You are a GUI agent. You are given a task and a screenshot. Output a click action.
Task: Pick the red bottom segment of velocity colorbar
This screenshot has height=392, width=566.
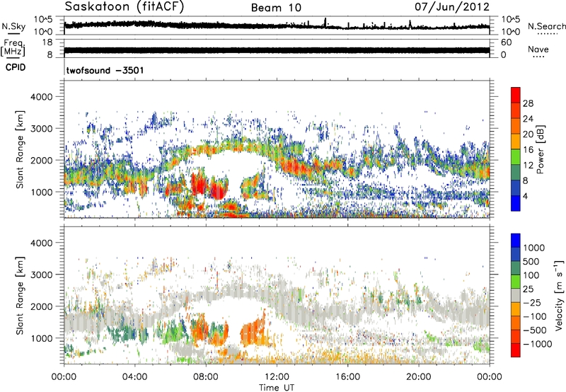click(x=516, y=350)
